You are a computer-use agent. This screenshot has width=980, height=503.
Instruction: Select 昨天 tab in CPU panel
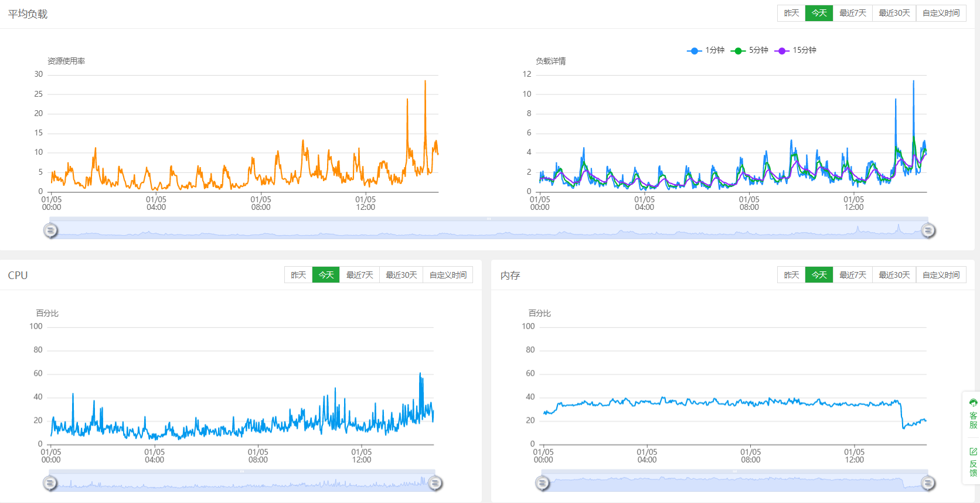click(x=298, y=275)
